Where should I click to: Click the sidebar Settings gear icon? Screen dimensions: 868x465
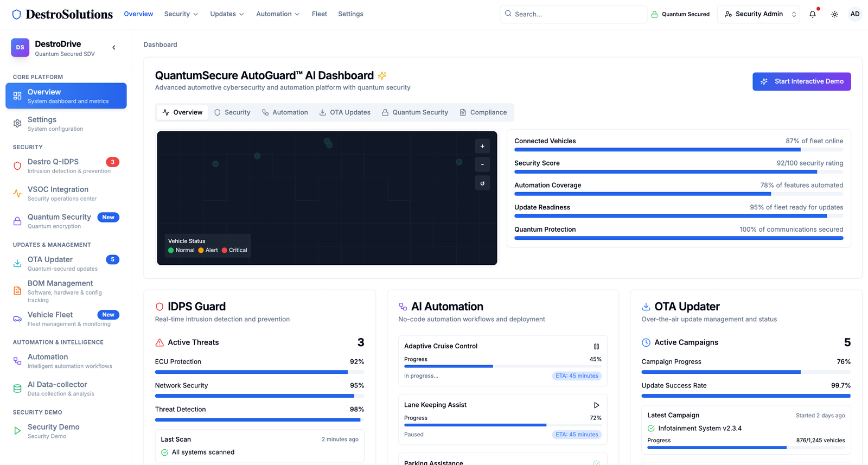[x=17, y=124]
